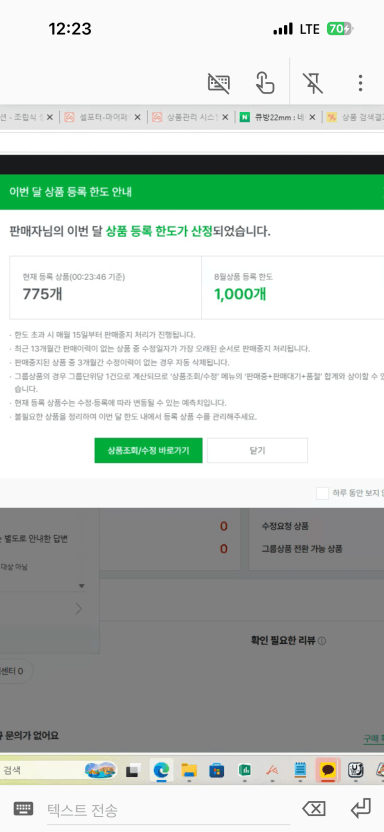The image size is (384, 832).
Task: Tap the enter return arrow icon
Action: [361, 809]
